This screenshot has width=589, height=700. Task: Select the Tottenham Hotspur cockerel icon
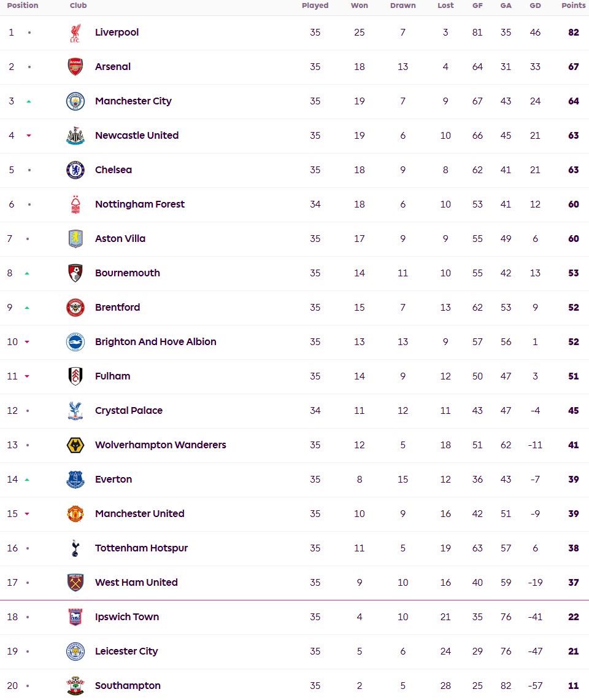pos(75,548)
